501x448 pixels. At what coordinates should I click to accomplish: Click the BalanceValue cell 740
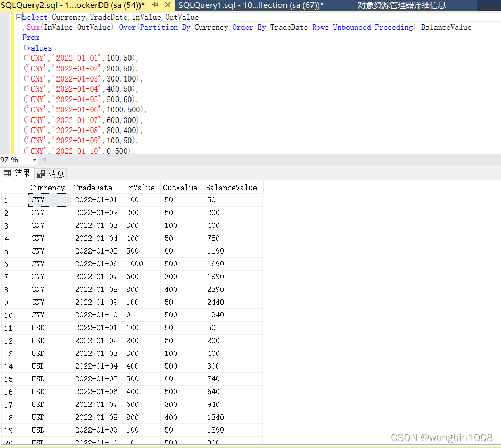click(233, 379)
